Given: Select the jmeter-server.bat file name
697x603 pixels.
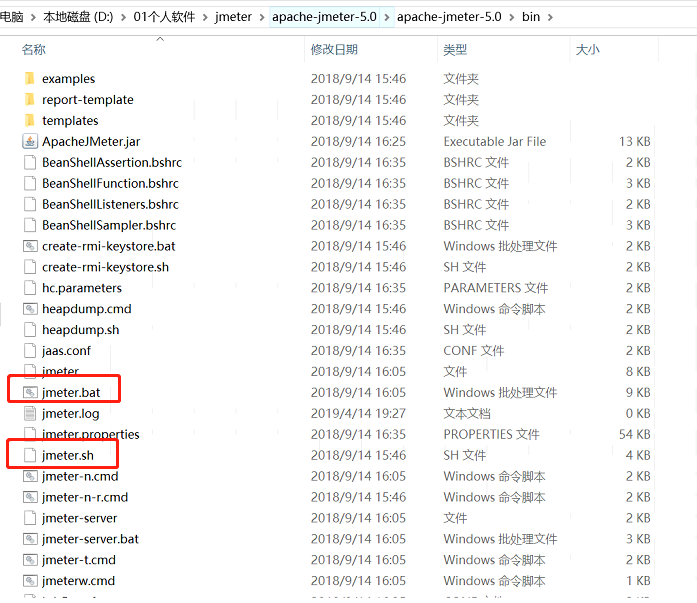Looking at the screenshot, I should tap(90, 539).
